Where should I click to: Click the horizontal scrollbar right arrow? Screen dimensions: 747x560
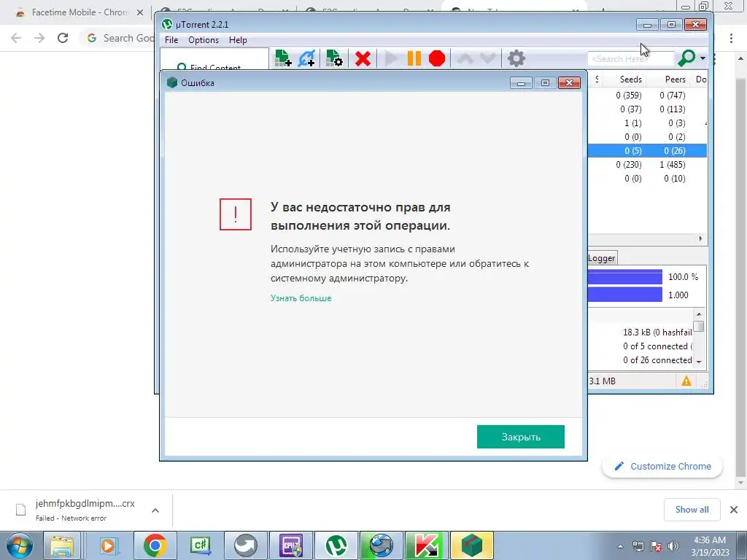pos(700,238)
